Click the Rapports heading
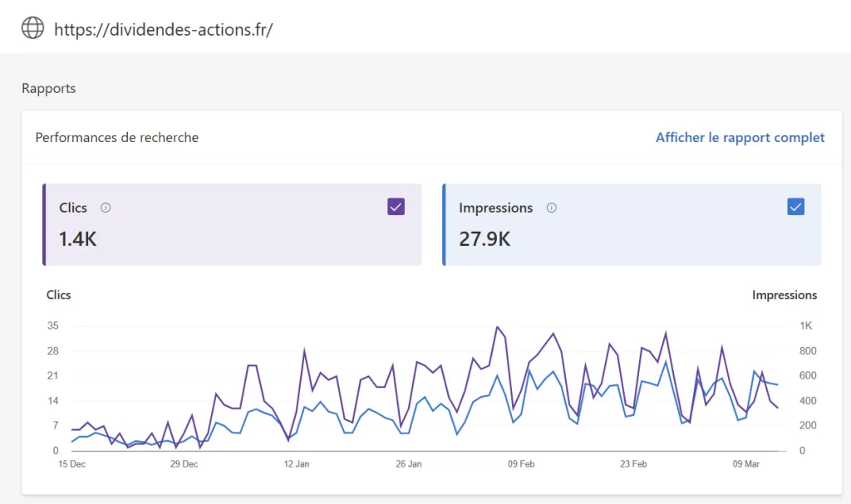This screenshot has width=851, height=504. click(49, 89)
